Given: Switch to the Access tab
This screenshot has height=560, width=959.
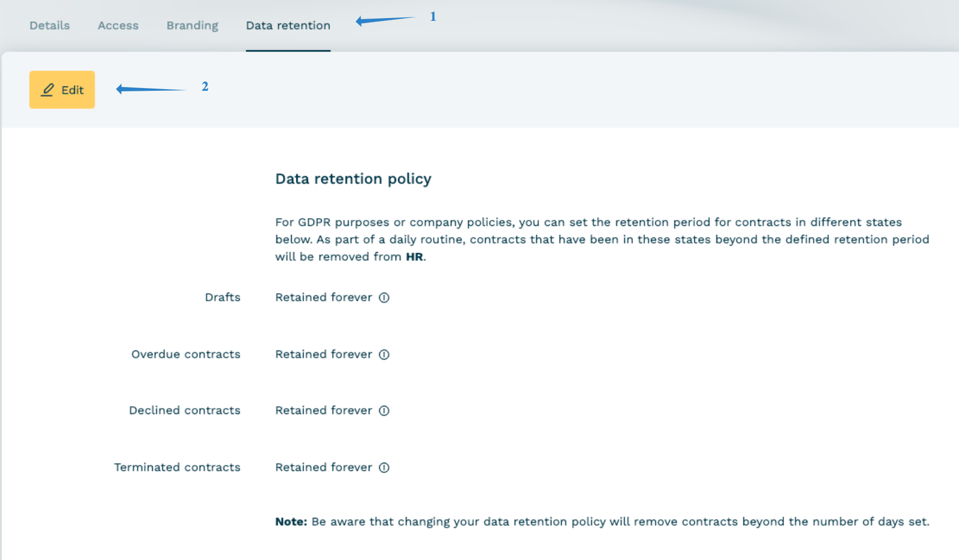Looking at the screenshot, I should coord(118,26).
